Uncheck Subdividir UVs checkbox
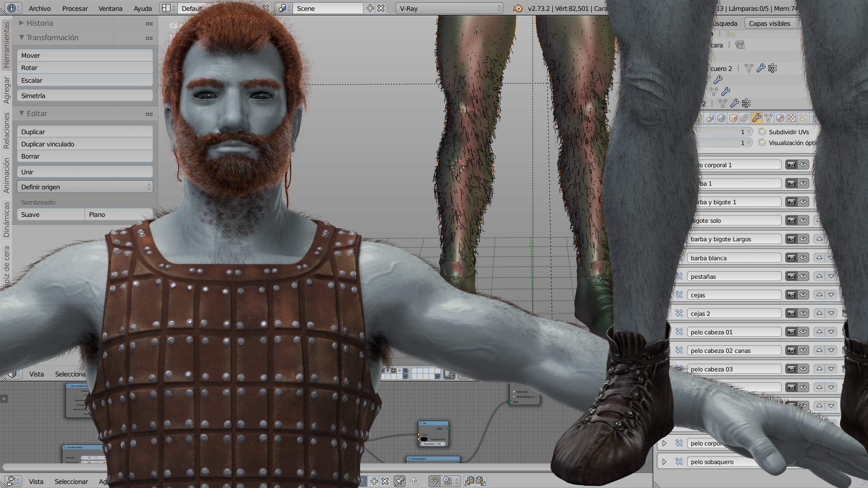This screenshot has height=488, width=868. point(763,132)
